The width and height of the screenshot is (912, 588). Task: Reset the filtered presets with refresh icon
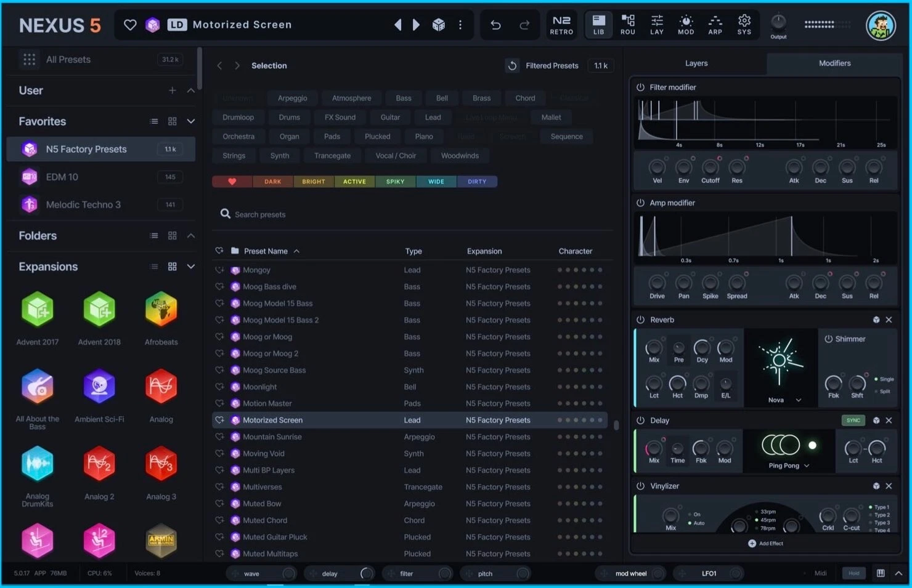coord(512,65)
